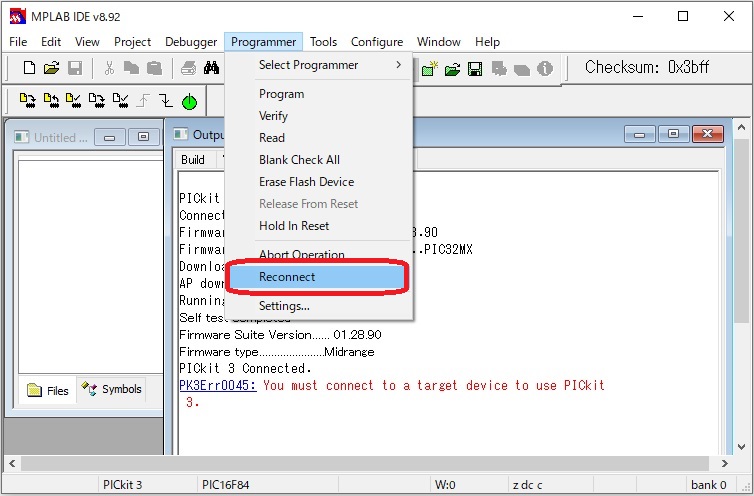Click the Hold in Reset icon
The height and width of the screenshot is (496, 754).
pos(166,101)
